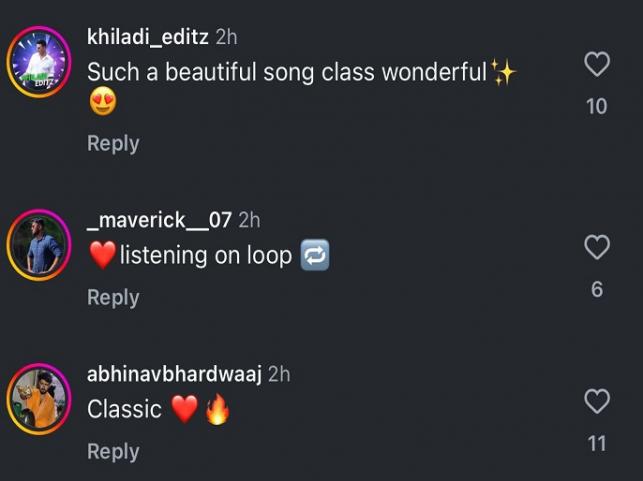
Task: Like the _maverick__07 comment with heart icon
Action: (597, 247)
